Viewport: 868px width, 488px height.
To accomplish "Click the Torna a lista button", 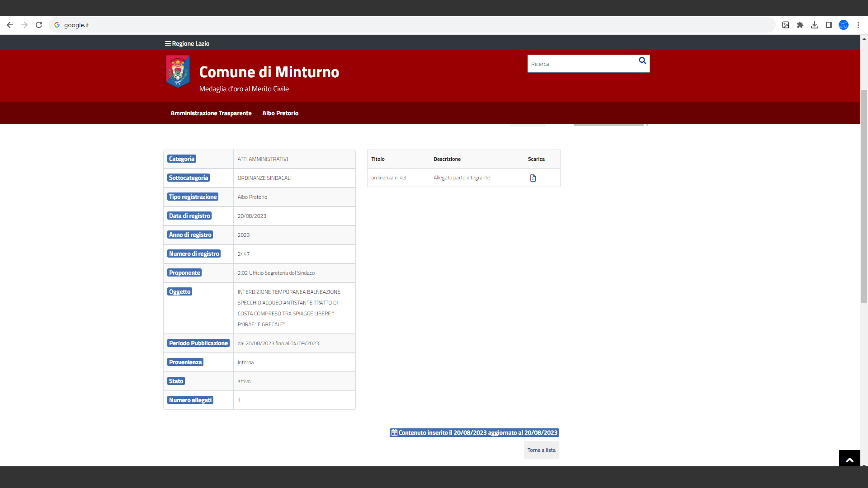I will 541,450.
